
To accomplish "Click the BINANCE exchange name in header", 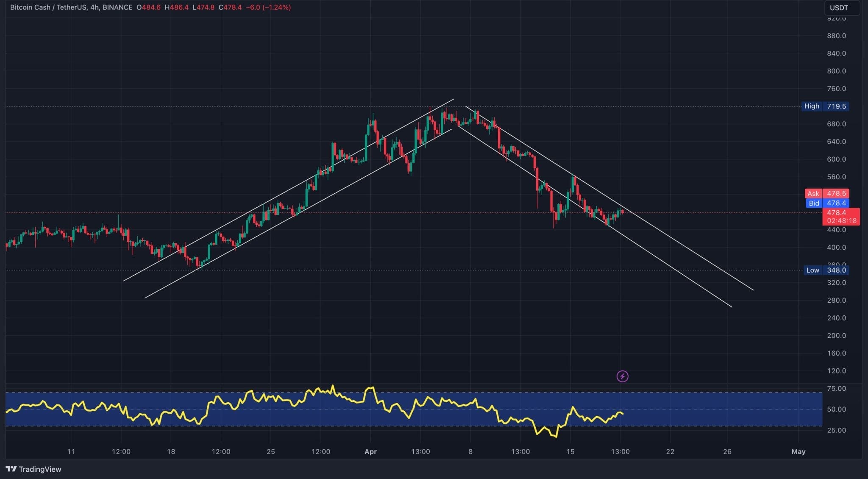I will tap(117, 7).
